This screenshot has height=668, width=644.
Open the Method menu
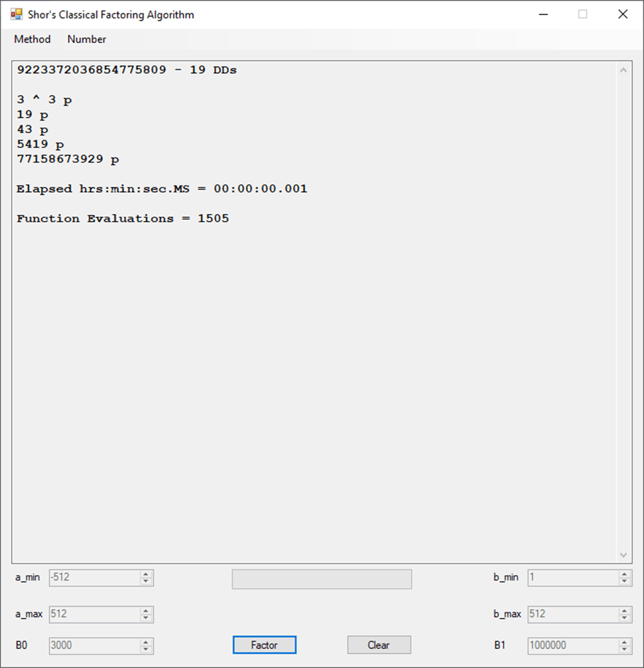[32, 40]
